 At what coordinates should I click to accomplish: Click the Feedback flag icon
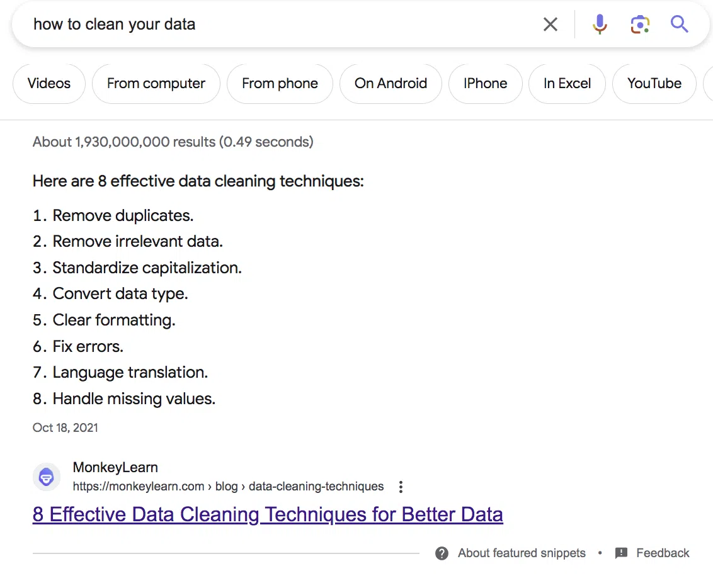click(x=621, y=553)
